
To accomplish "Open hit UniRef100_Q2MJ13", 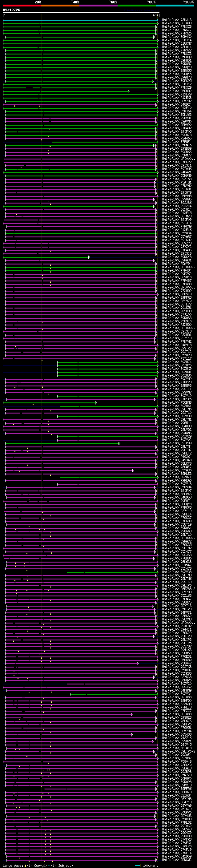I will (177, 20).
